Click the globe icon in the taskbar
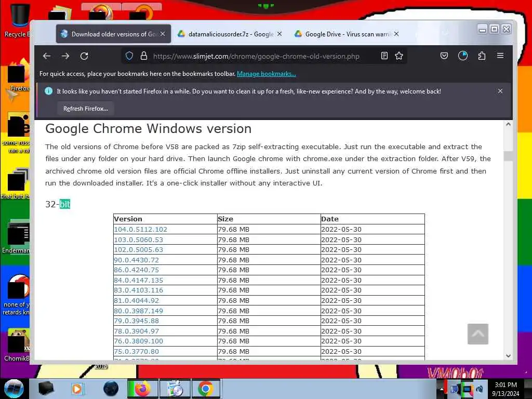The height and width of the screenshot is (399, 532). pos(111,389)
